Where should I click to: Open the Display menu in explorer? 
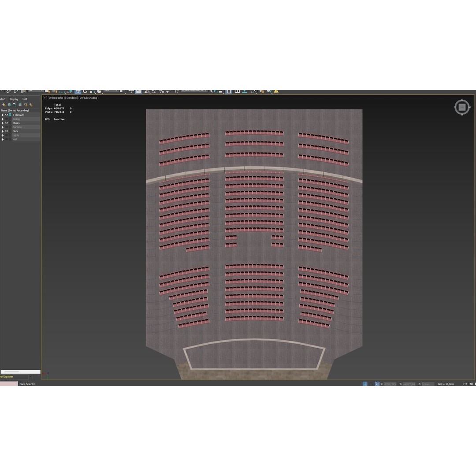(14, 99)
